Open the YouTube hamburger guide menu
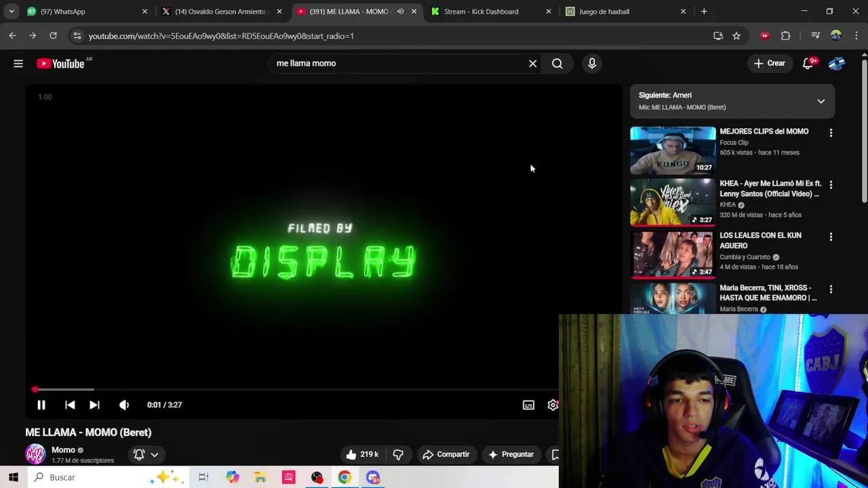 click(x=18, y=64)
